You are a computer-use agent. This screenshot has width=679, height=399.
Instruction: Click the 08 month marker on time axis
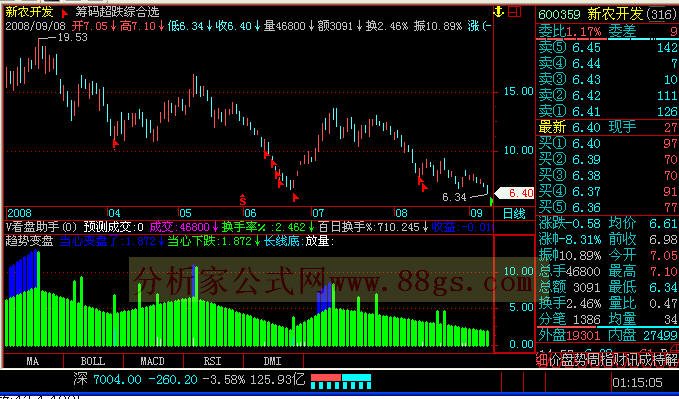point(401,213)
